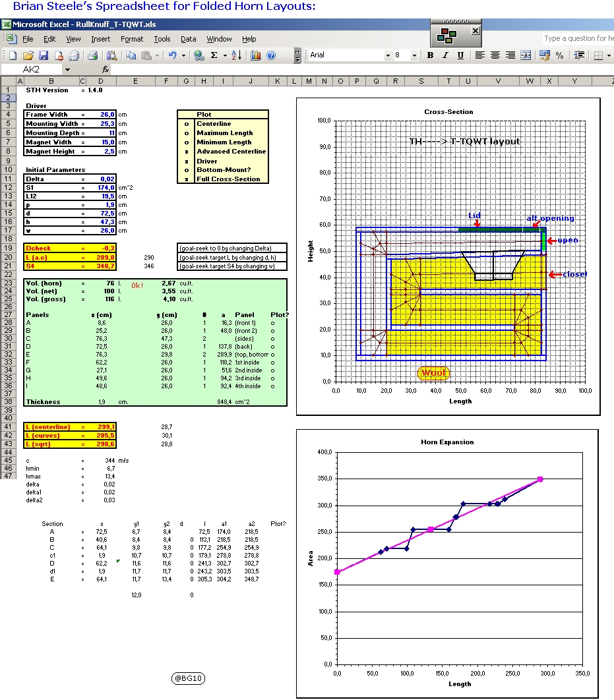The height and width of the screenshot is (700, 614).
Task: Click the floating toolbar colored squares icon
Action: click(446, 36)
